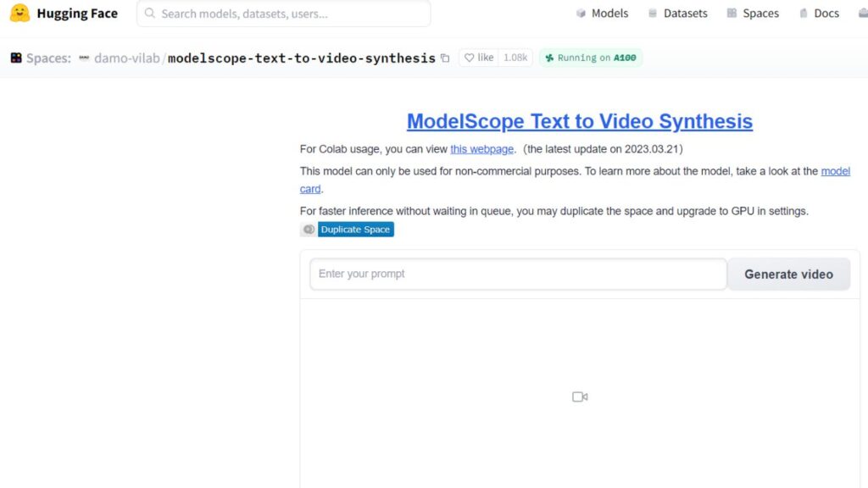This screenshot has height=488, width=868.
Task: Click the Duplicate Space badge icon
Action: pos(309,229)
